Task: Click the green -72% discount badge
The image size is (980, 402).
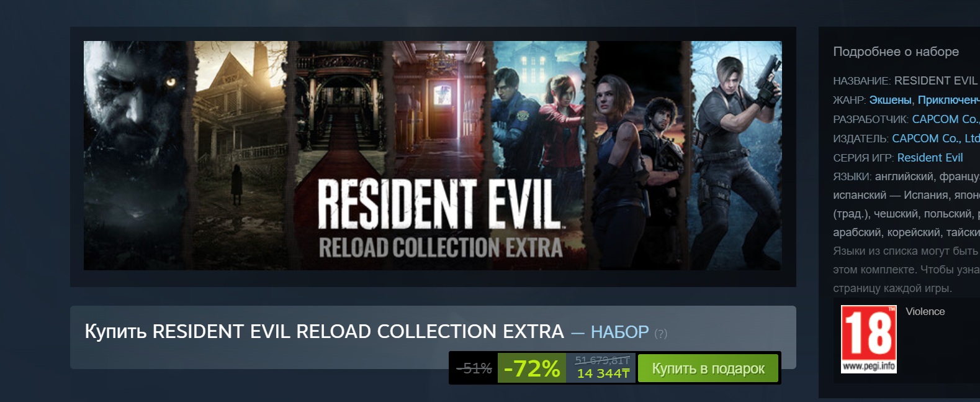Action: click(x=532, y=368)
